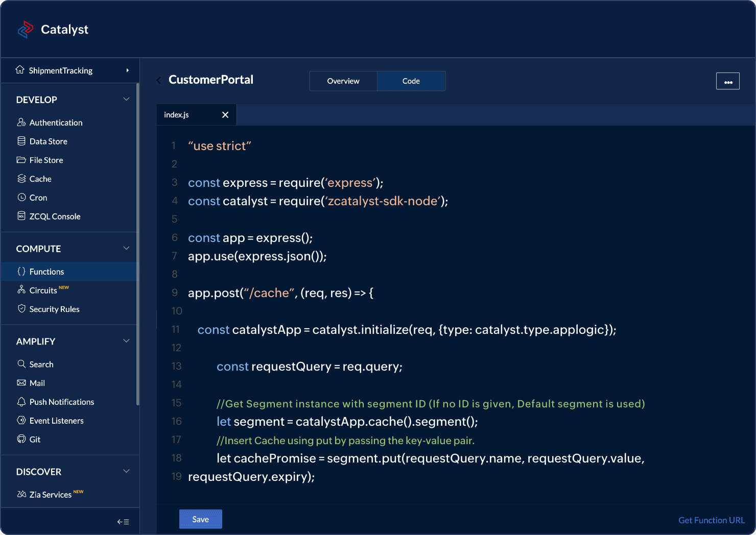
Task: Collapse the DISCOVER section chevron
Action: [x=126, y=471]
